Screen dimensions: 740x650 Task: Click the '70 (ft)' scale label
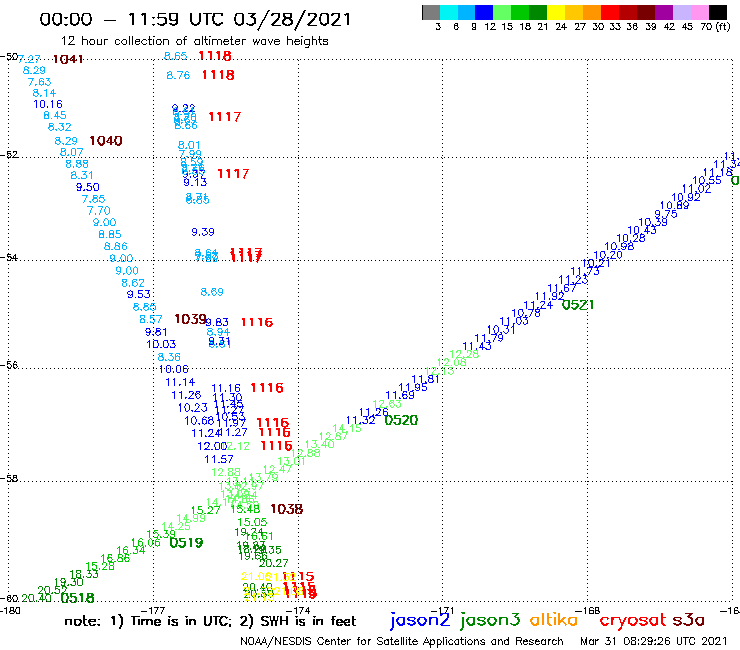point(715,27)
